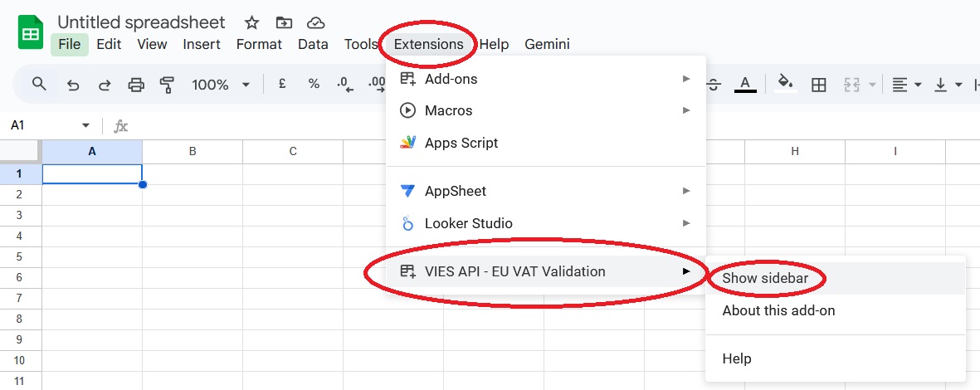Select column C header
The image size is (980, 390).
tap(292, 151)
